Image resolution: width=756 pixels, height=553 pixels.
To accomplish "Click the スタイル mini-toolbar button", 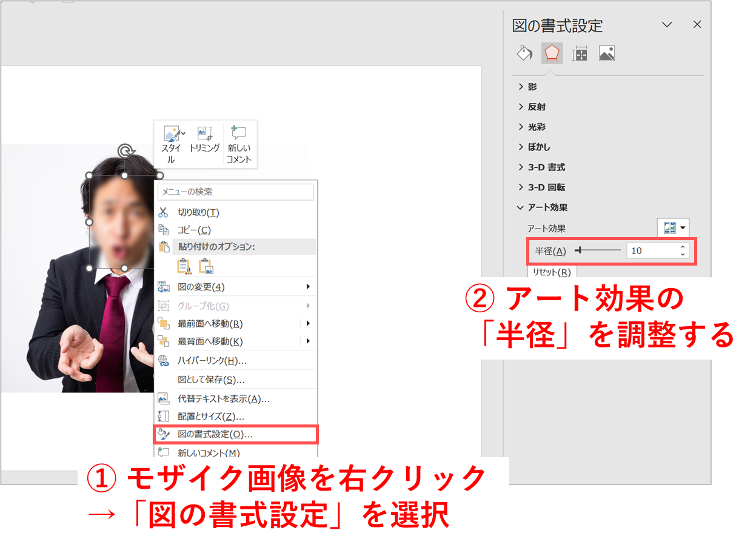I will [x=171, y=144].
